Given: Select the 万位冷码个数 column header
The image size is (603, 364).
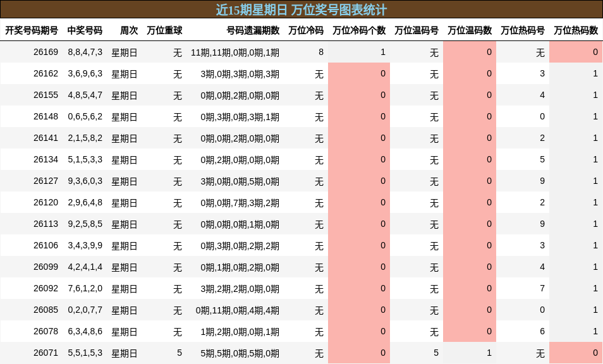Looking at the screenshot, I should [x=359, y=30].
